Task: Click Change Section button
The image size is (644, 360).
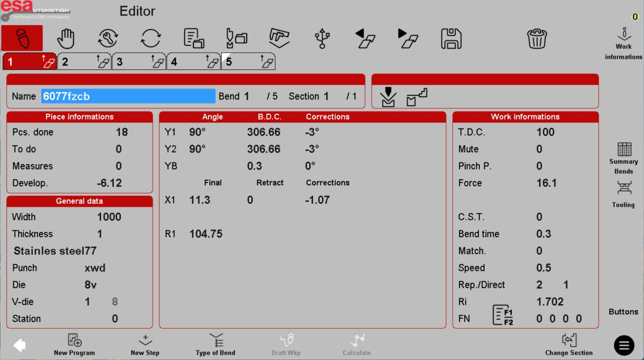Action: (569, 345)
